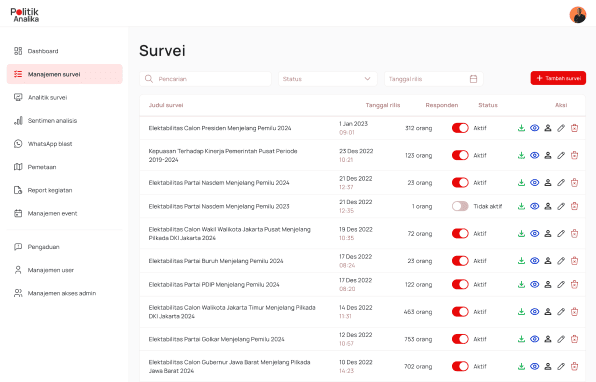Click respondent count 753 orang
This screenshot has width=596, height=382.
[418, 339]
